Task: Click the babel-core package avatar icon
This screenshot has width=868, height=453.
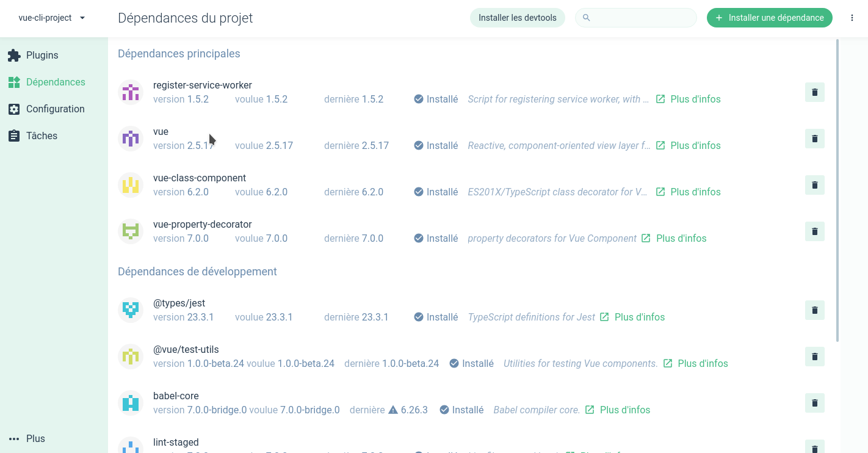Action: [x=131, y=403]
